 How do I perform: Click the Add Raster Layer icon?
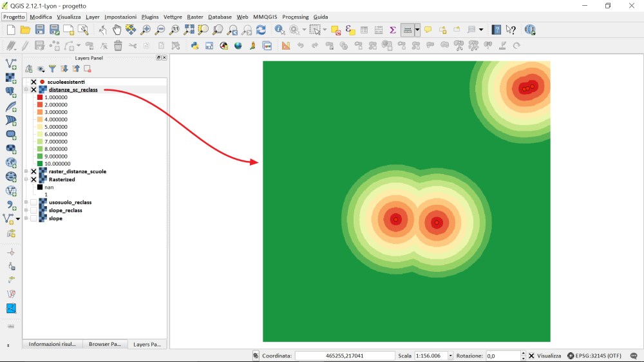11,78
